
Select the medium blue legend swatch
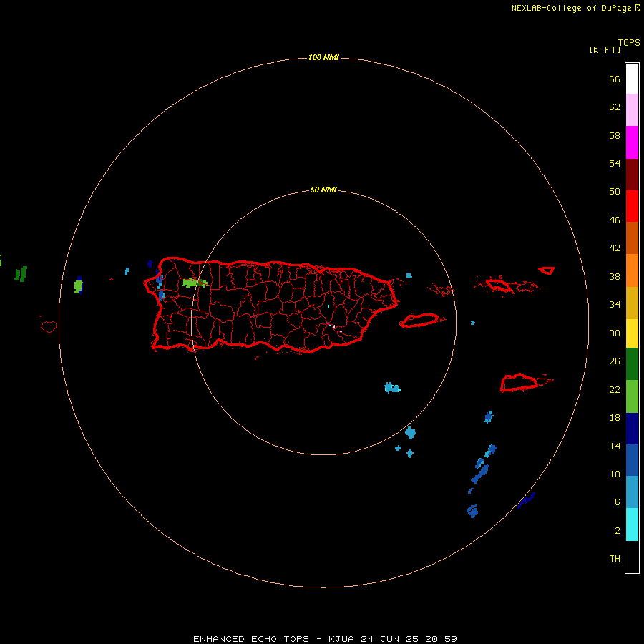[x=632, y=460]
